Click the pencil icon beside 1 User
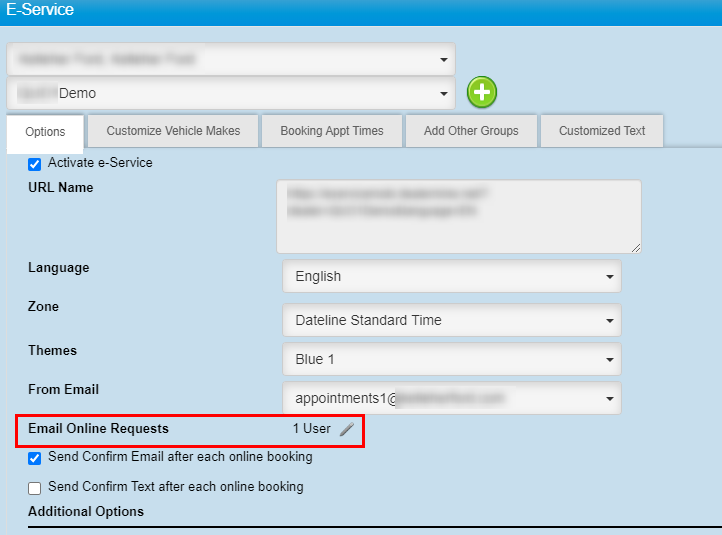The width and height of the screenshot is (722, 535). click(346, 429)
